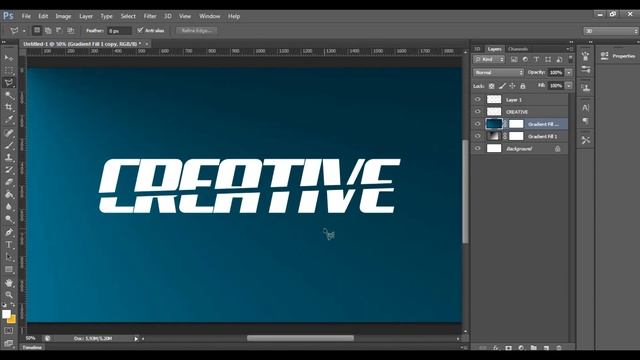Open the Layers panel flyout menu
Image resolution: width=640 pixels, height=360 pixels.
click(x=569, y=49)
